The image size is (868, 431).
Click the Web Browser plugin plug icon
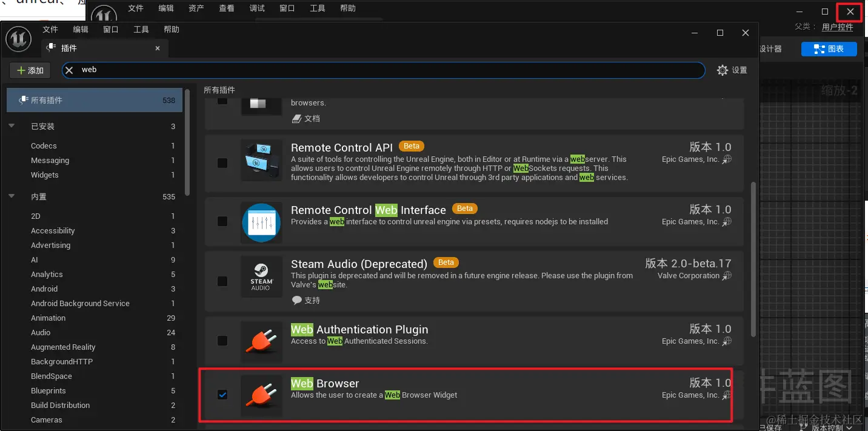[261, 395]
